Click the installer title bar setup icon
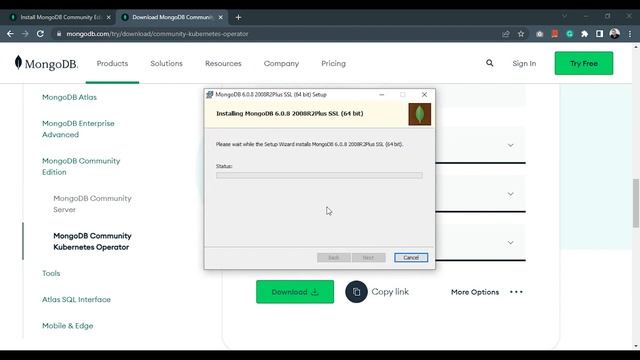 (x=210, y=94)
